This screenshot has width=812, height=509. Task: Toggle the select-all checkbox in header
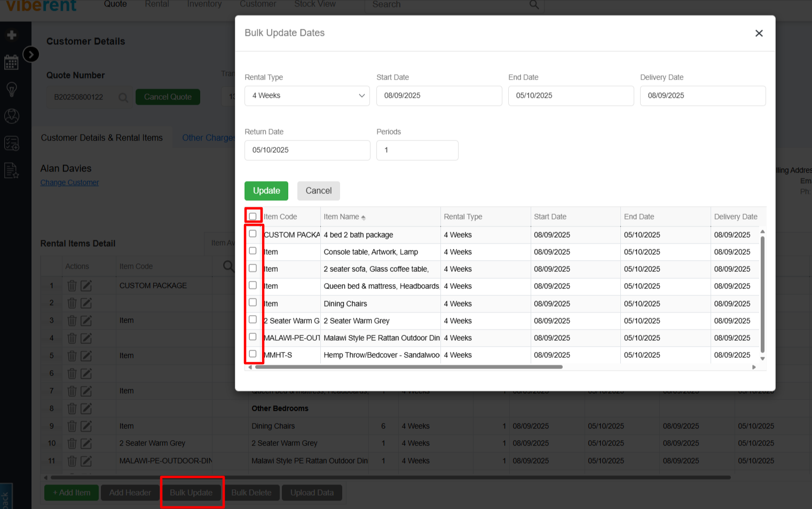point(253,216)
